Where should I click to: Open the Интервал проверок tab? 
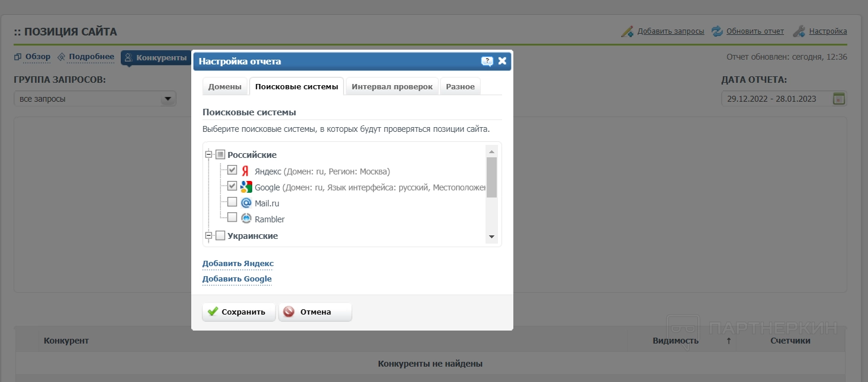click(392, 86)
